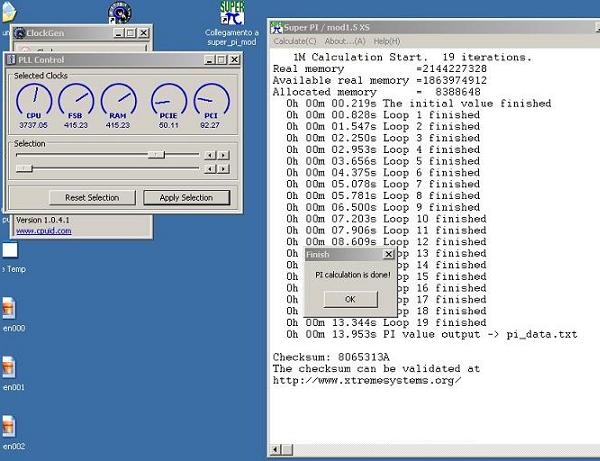Open the en000 desktop file

pyautogui.click(x=9, y=309)
